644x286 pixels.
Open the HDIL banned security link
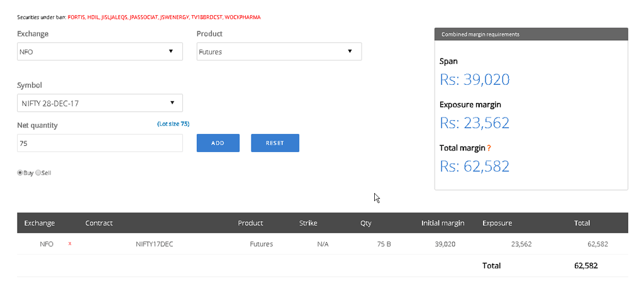[x=94, y=17]
